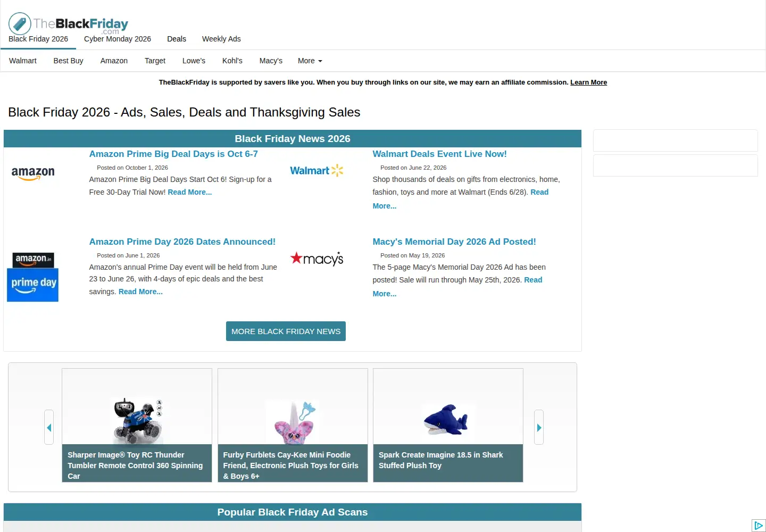Open Weekly Ads page
This screenshot has height=532, width=766.
pos(221,39)
